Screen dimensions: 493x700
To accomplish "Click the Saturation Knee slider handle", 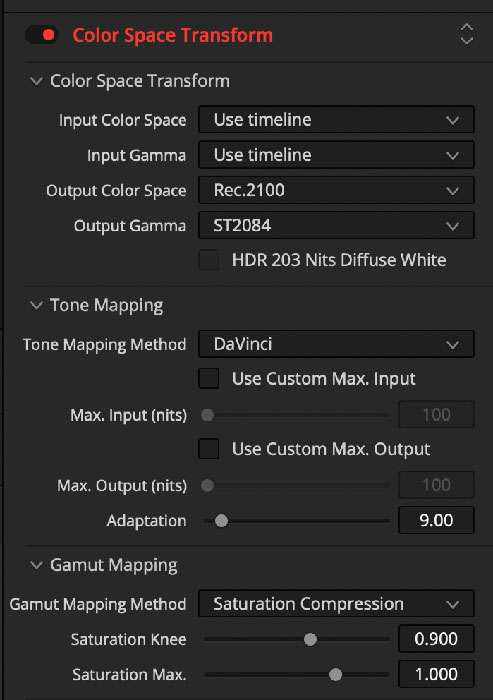I will 310,639.
